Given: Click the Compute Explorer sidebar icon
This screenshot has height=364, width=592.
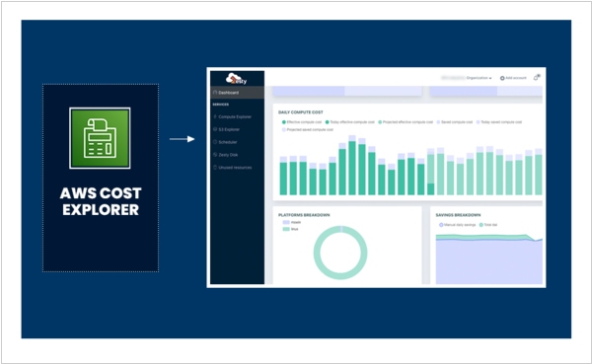Looking at the screenshot, I should coord(215,116).
